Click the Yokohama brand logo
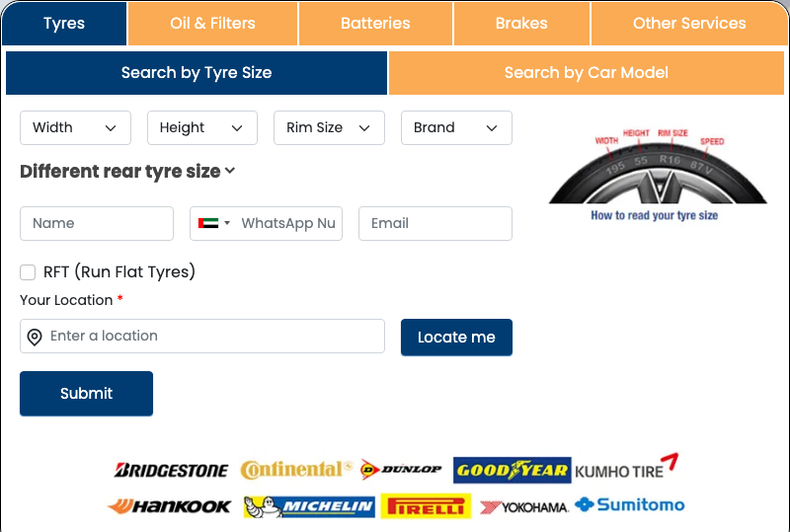 click(x=524, y=507)
